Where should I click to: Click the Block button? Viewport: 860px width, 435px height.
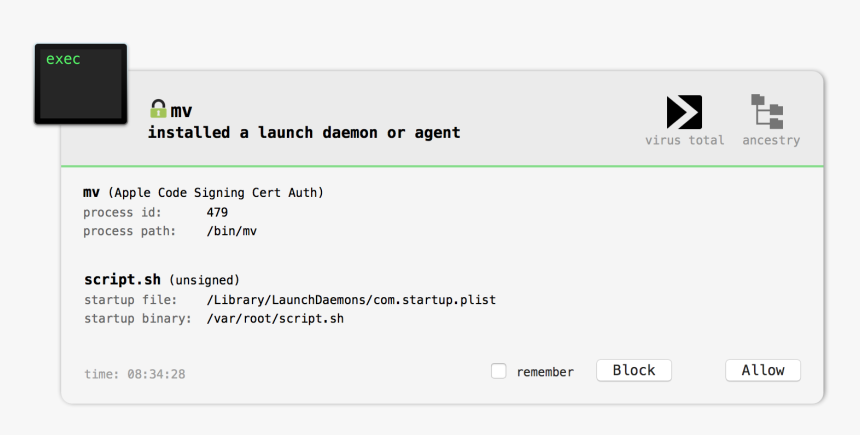tap(634, 370)
